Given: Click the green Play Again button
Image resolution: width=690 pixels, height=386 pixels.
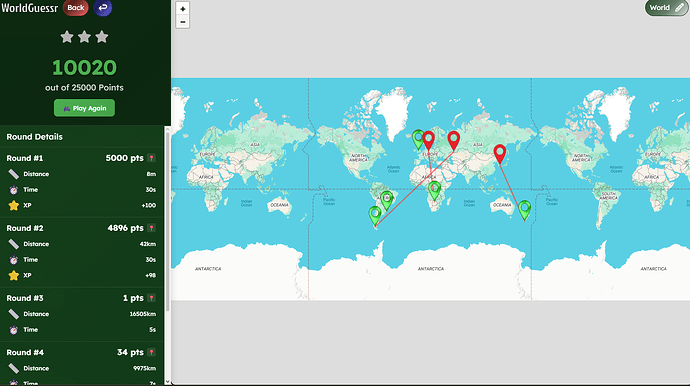Looking at the screenshot, I should 84,108.
